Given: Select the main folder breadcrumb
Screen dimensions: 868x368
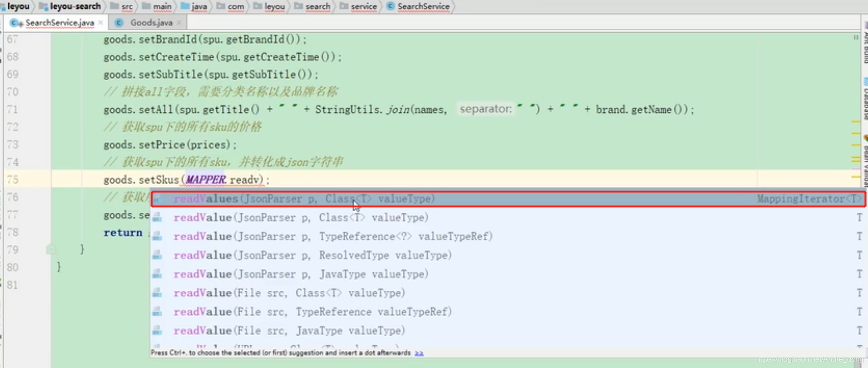Looking at the screenshot, I should coord(162,6).
